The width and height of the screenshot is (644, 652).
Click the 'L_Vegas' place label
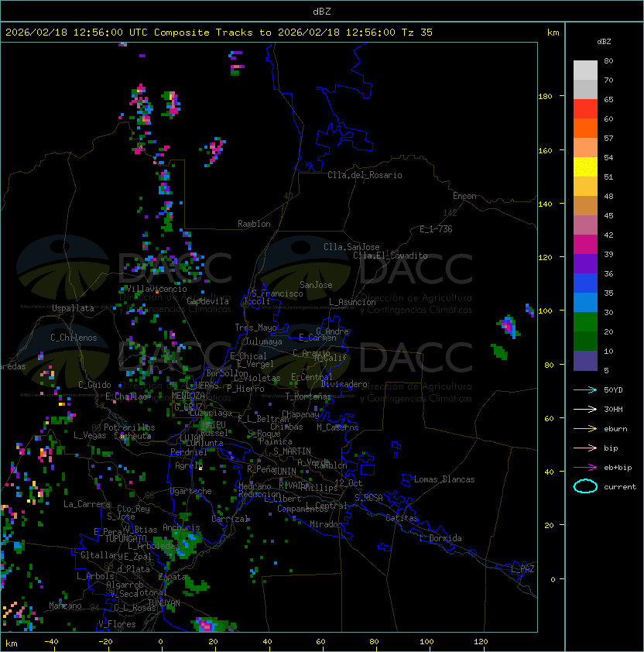[90, 435]
